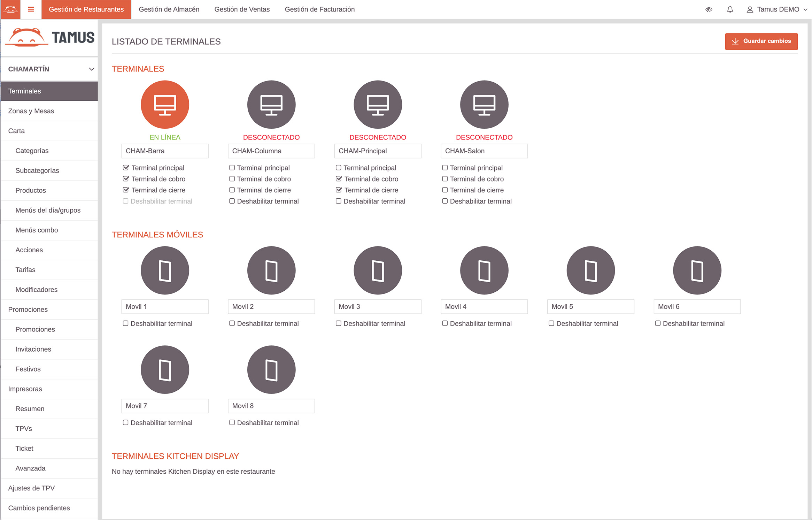
Task: Click the CHAM-Salon name input field
Action: (484, 151)
